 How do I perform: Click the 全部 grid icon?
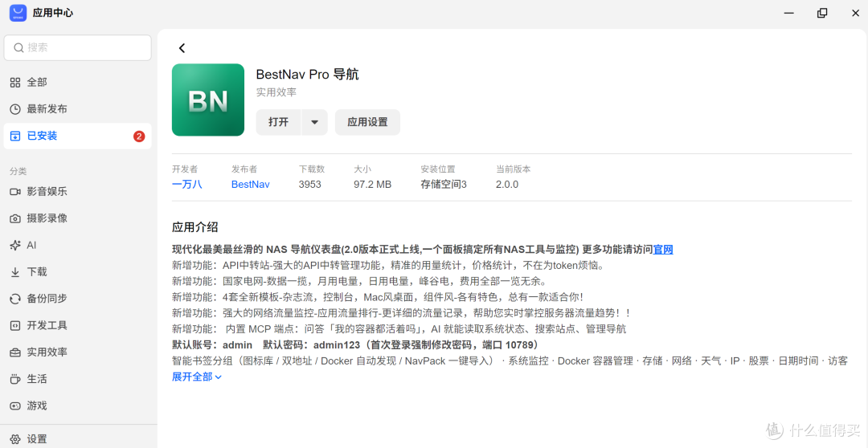coord(15,83)
